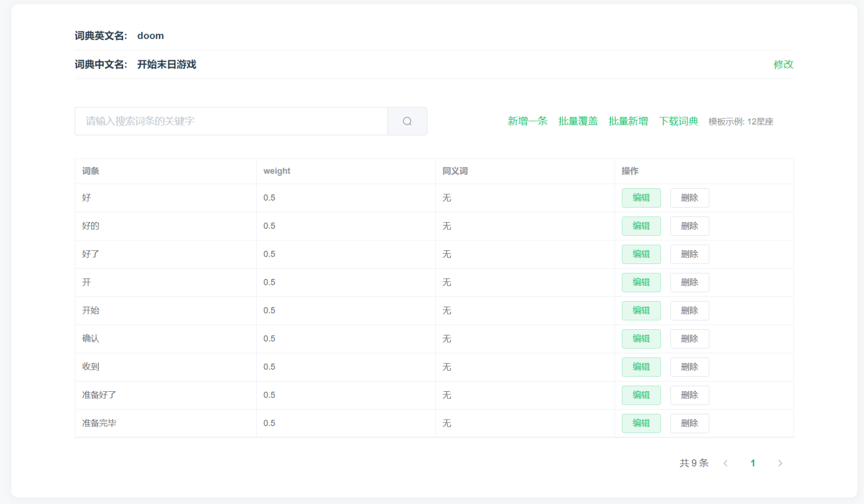
Task: Remove the 确认 entry
Action: pos(689,339)
